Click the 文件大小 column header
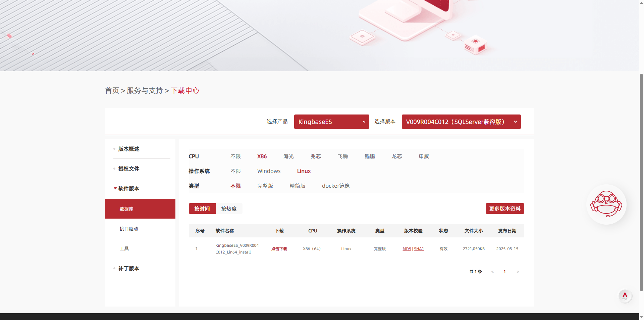Screen dimensions: 644x320 tap(474, 231)
